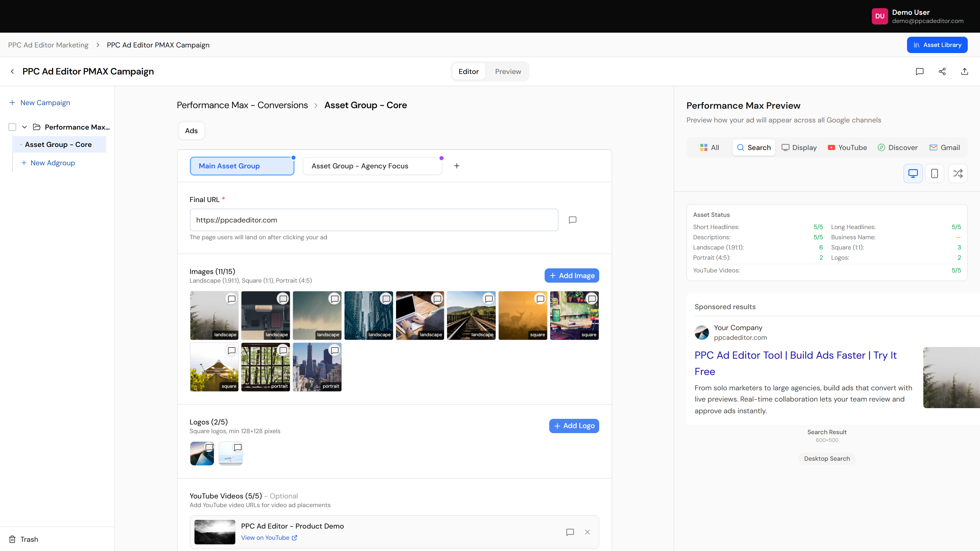Comment on the laptop landscape image

click(437, 299)
